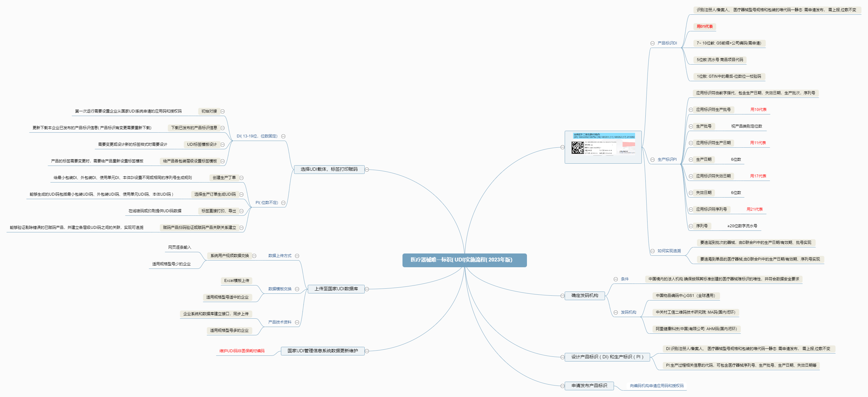Collapse the 选择UDI载体，标签打印赋码 node
Viewport: 868px width, 397px height.
[367, 169]
